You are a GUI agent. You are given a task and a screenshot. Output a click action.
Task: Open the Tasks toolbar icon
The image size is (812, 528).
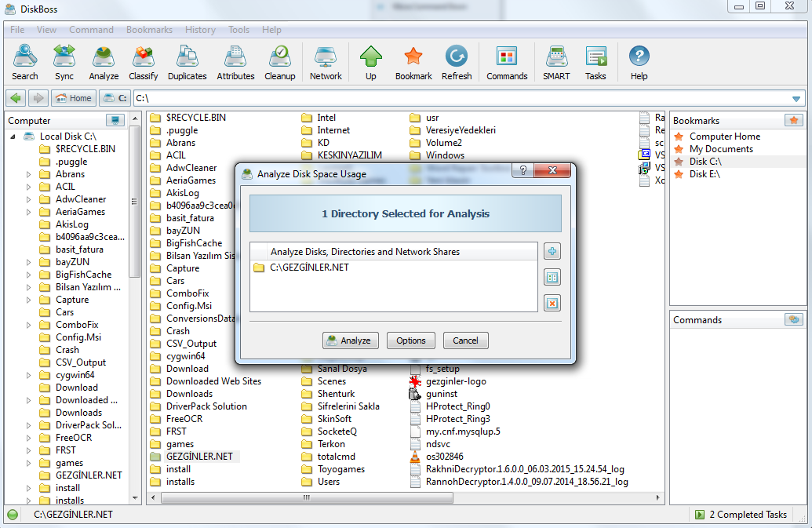pos(595,63)
